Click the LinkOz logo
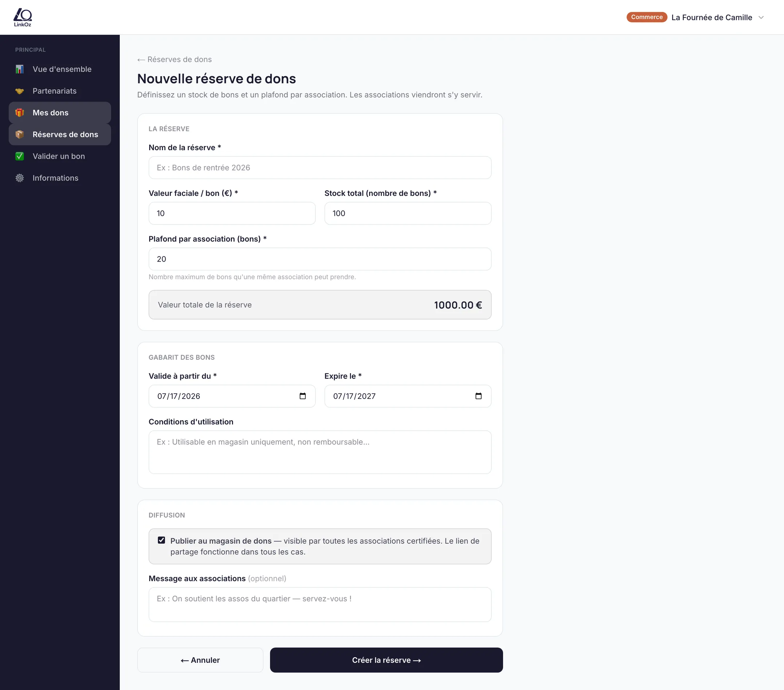The height and width of the screenshot is (690, 784). [23, 17]
